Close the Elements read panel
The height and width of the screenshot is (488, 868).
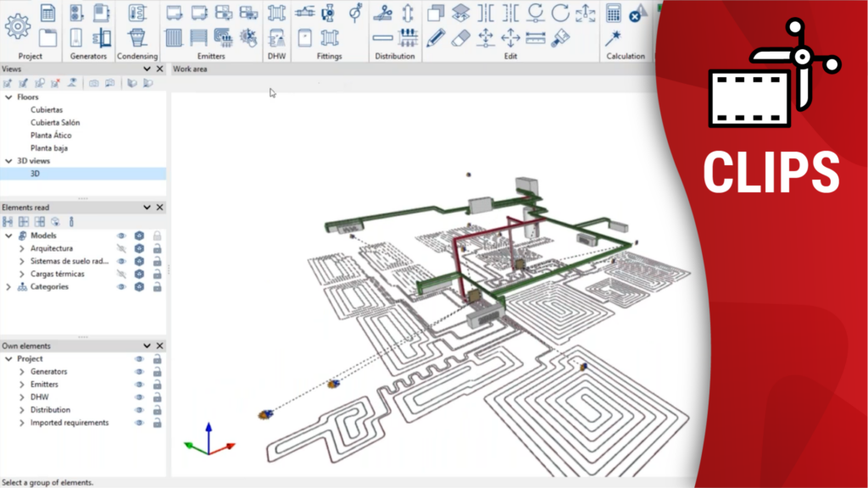[160, 208]
